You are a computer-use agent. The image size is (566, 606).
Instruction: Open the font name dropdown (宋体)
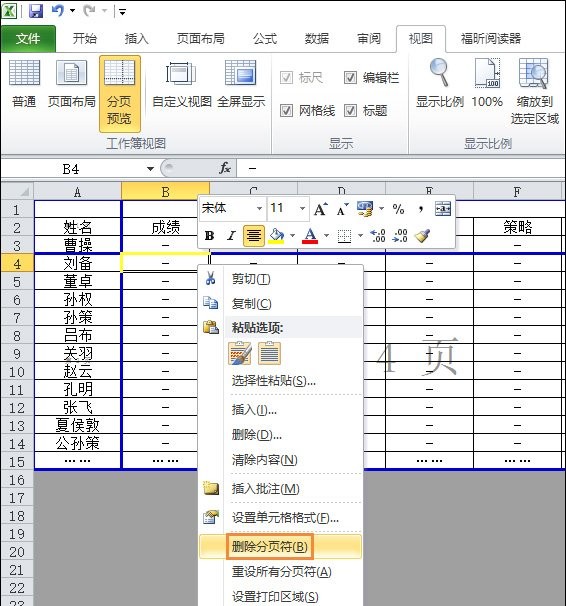[259, 209]
